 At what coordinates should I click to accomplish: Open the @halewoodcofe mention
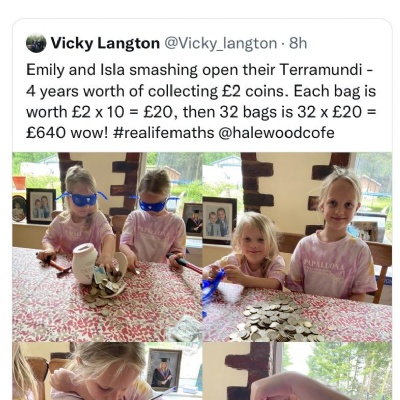click(x=276, y=133)
